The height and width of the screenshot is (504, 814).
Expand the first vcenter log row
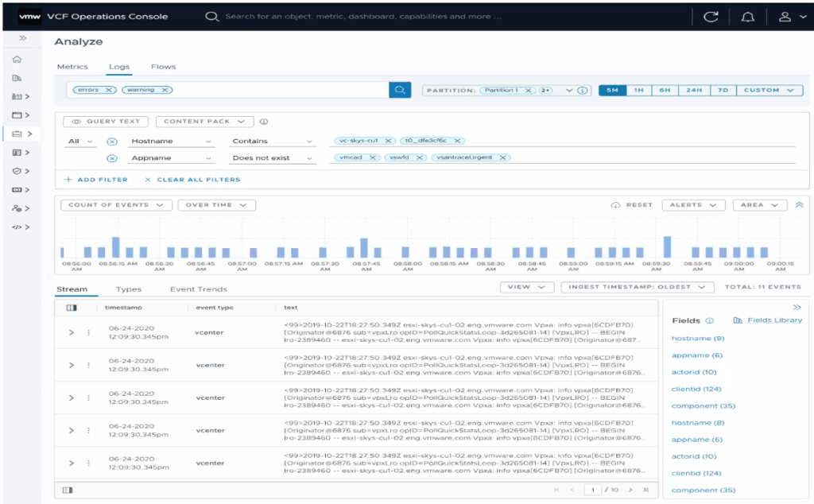72,332
